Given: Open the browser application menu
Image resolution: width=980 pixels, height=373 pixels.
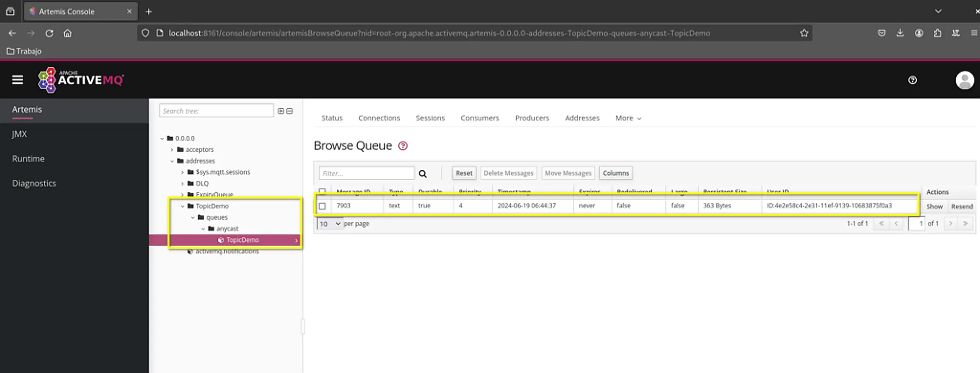Looking at the screenshot, I should click(974, 33).
